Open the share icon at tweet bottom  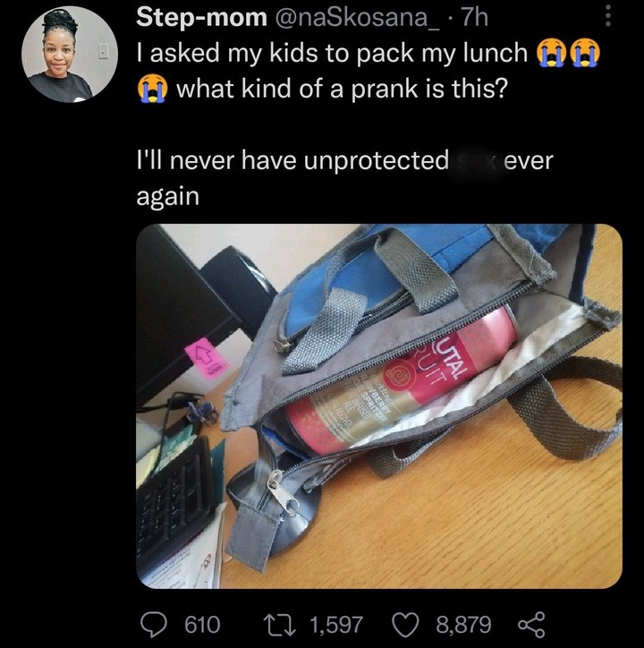531,625
